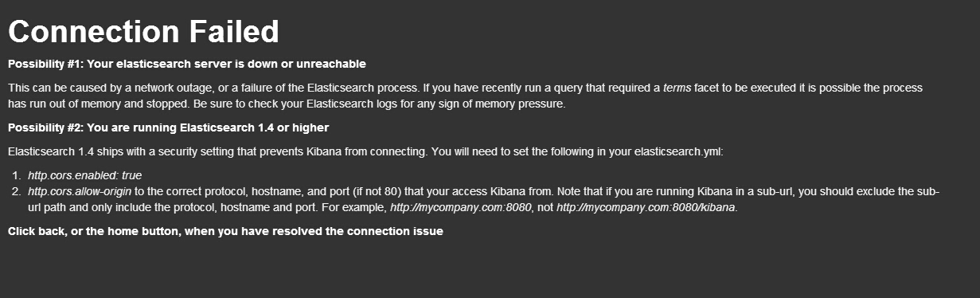980x298 pixels.
Task: Click the 'Click back, or the home button' line
Action: (225, 231)
